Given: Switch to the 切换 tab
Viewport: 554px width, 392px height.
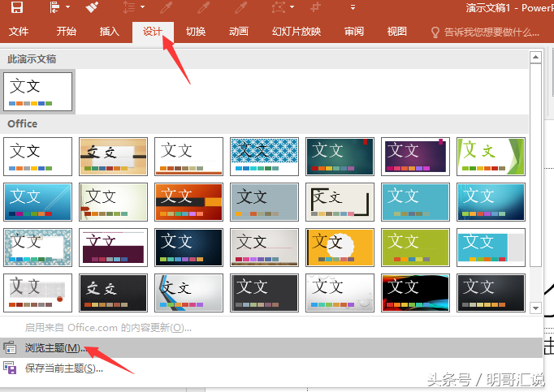Looking at the screenshot, I should 196,32.
